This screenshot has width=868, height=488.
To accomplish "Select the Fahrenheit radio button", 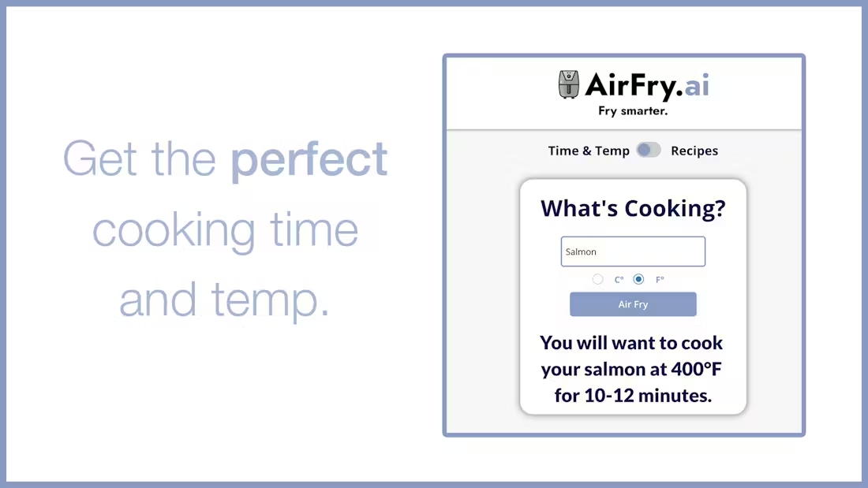I will 638,279.
